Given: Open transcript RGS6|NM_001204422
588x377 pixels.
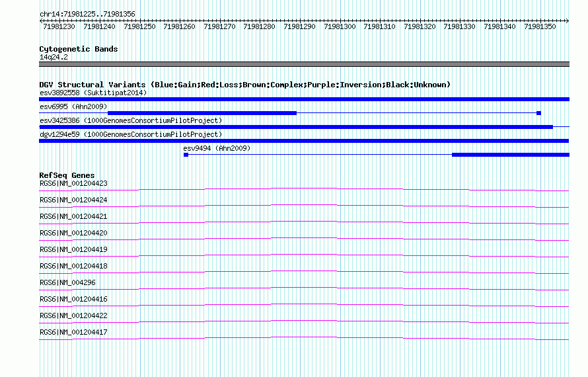Looking at the screenshot, I should [73, 315].
